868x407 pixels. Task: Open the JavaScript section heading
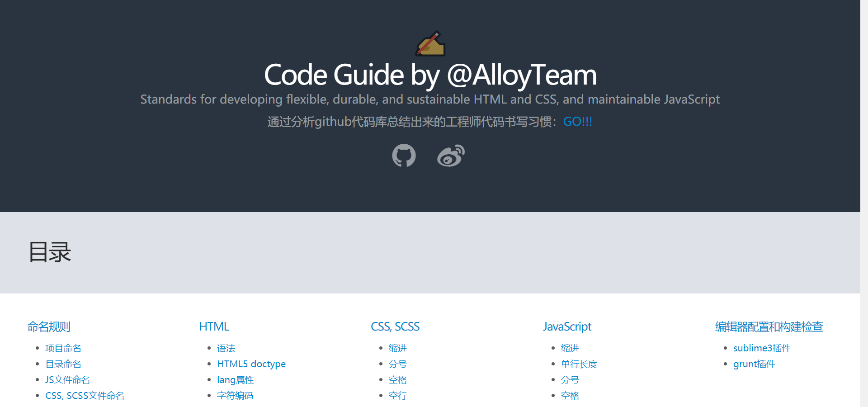click(x=567, y=327)
